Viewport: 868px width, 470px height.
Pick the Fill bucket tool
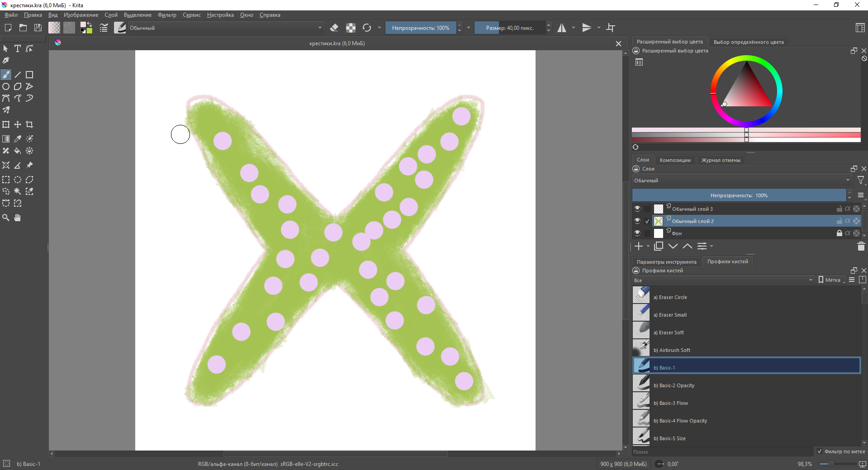18,151
